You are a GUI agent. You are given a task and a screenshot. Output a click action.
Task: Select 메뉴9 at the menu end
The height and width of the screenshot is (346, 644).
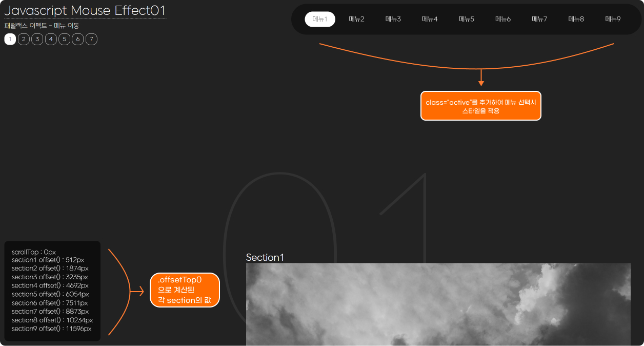coord(613,19)
